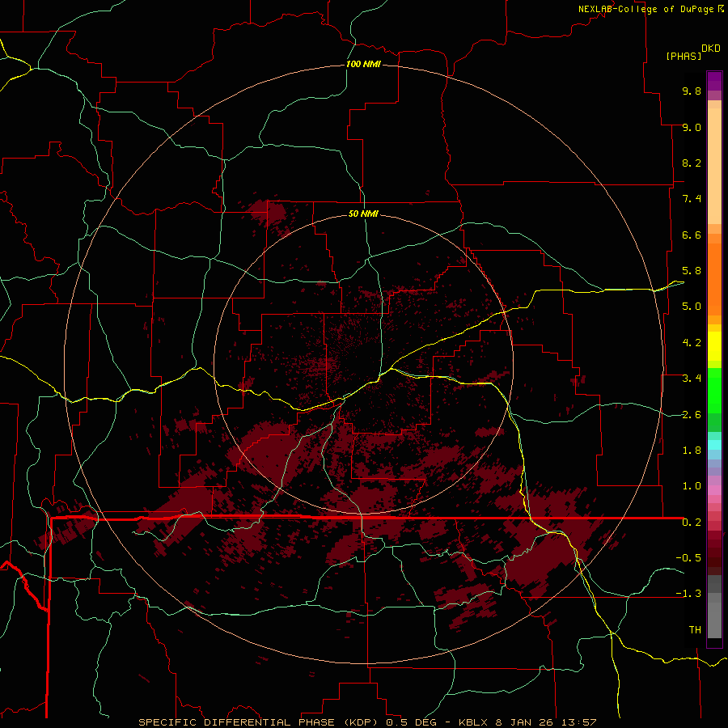Click the NEXLAB-College of DuPage credit text
The height and width of the screenshot is (728, 728).
pyautogui.click(x=645, y=9)
